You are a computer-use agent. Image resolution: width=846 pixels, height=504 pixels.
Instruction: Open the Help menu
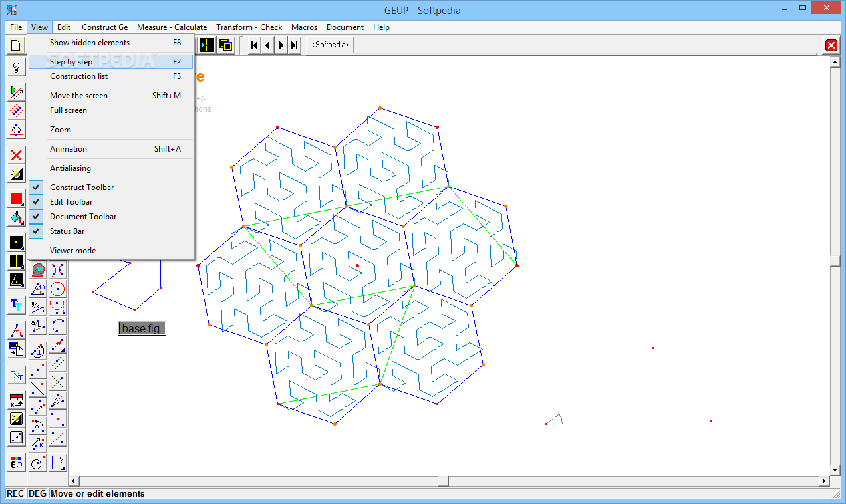pos(381,27)
